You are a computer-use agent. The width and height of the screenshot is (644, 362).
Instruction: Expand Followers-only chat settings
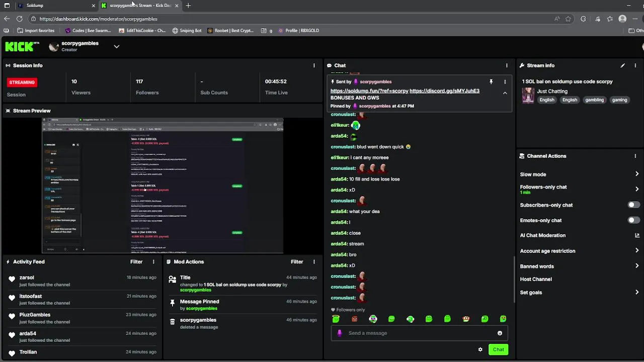click(637, 189)
